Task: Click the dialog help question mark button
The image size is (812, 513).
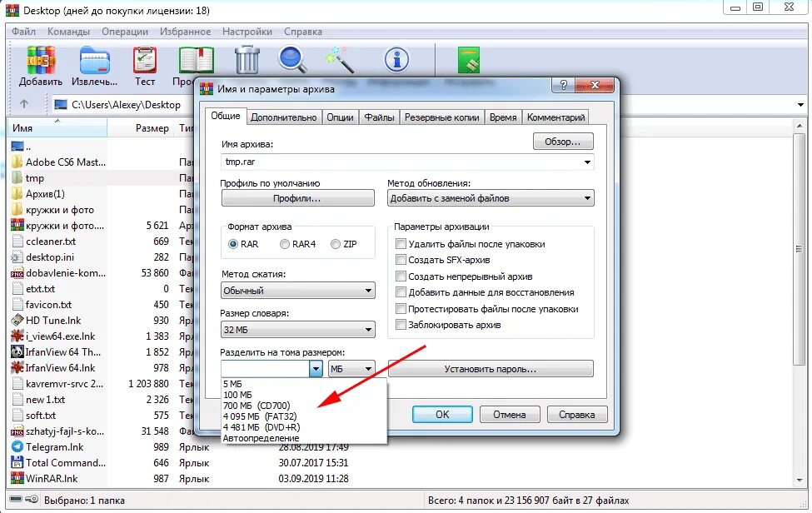Action: (x=564, y=85)
